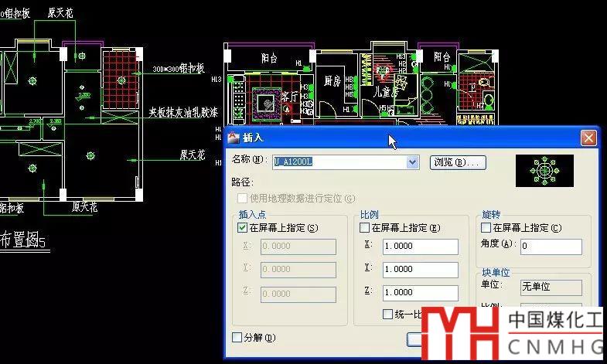Check rotation 在屏幕上指定(C) checkbox
This screenshot has width=607, height=364.
click(x=486, y=227)
